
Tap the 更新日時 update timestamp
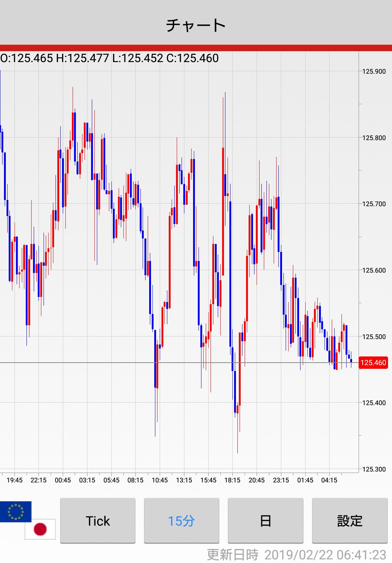click(296, 555)
